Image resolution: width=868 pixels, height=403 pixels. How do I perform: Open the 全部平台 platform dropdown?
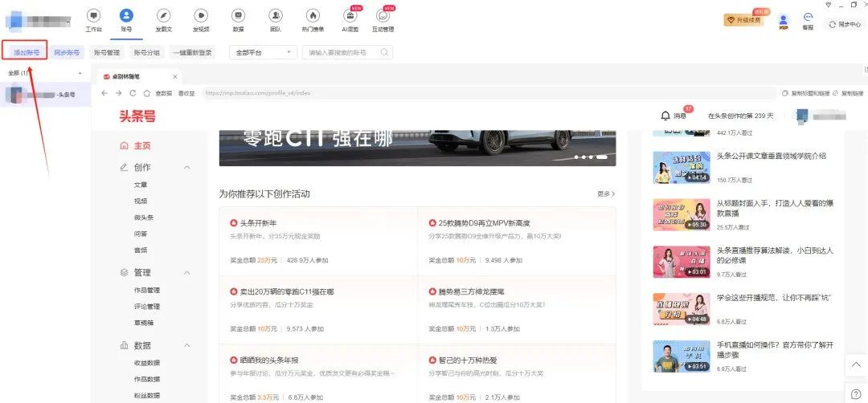click(x=263, y=52)
